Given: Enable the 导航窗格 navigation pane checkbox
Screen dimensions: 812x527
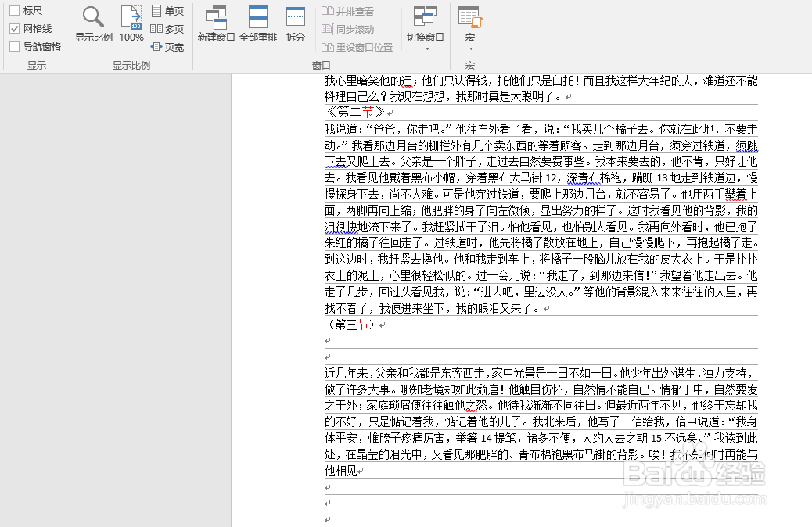Looking at the screenshot, I should click(15, 47).
